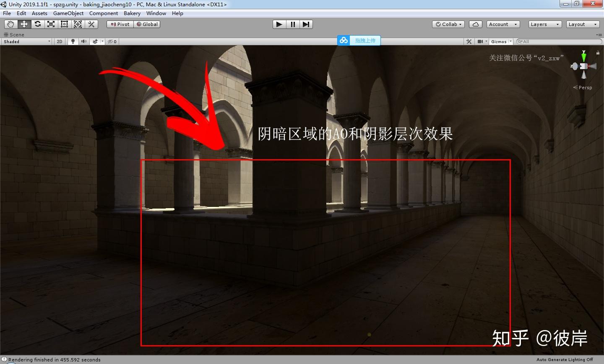Open the Layout dropdown
Image resolution: width=604 pixels, height=364 pixels.
coord(583,24)
